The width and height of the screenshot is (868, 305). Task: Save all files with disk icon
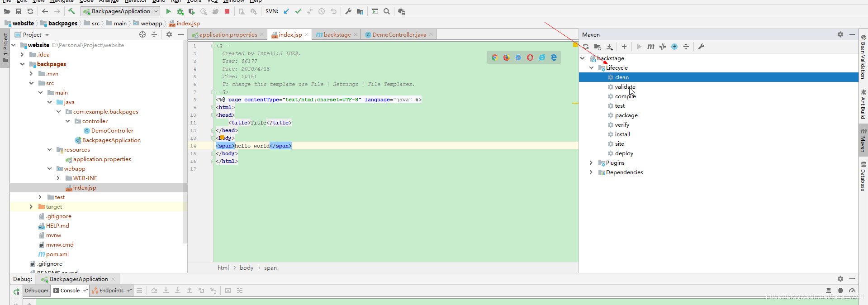[x=19, y=11]
